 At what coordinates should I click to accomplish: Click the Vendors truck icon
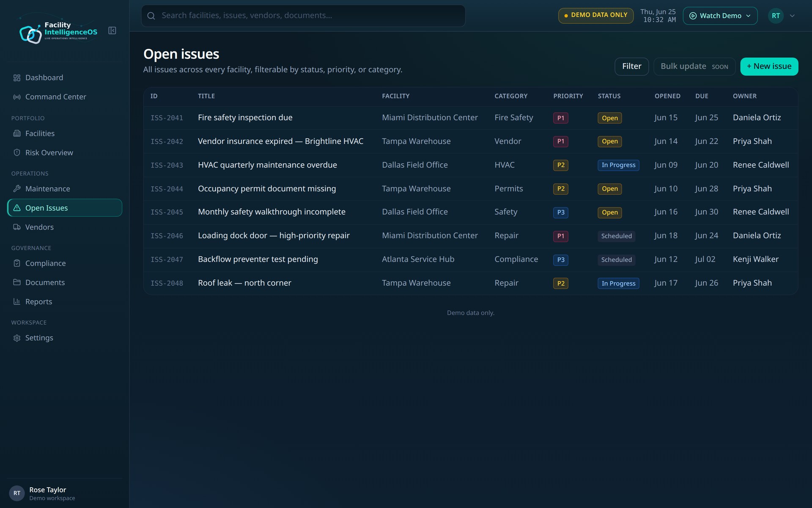click(17, 227)
